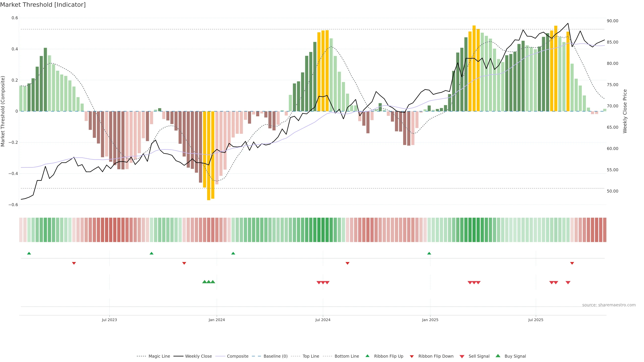Click the Weekly Close Price axis title
This screenshot has height=362, width=644.
click(x=625, y=111)
